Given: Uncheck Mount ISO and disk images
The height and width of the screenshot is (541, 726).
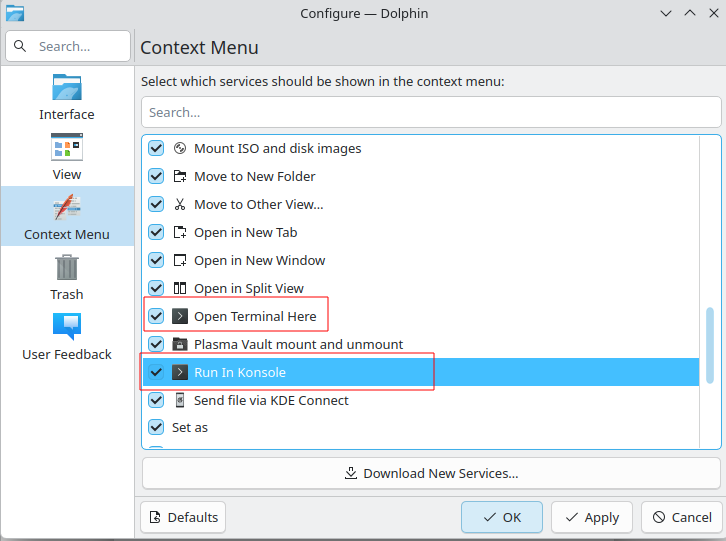Looking at the screenshot, I should pyautogui.click(x=156, y=148).
